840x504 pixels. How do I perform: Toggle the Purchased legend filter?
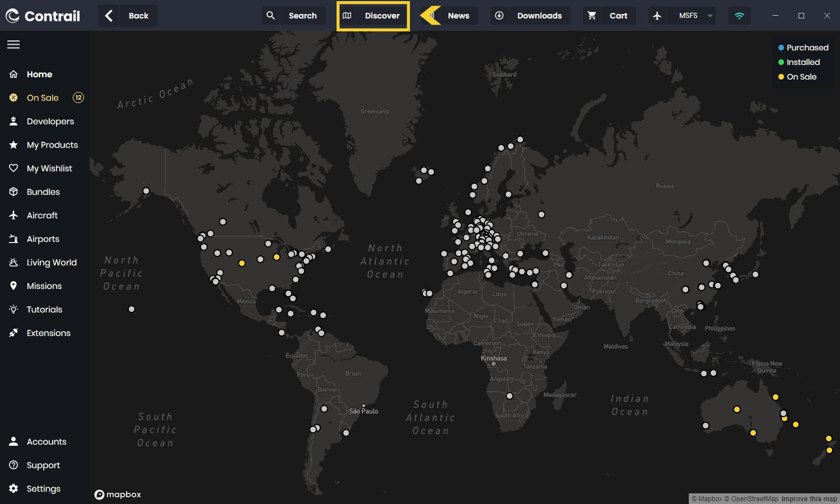803,48
